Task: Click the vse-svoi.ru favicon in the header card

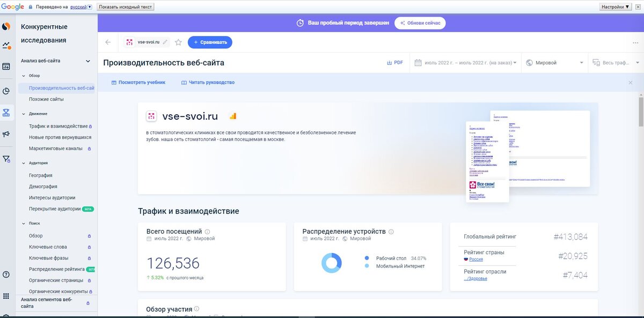Action: [x=151, y=116]
